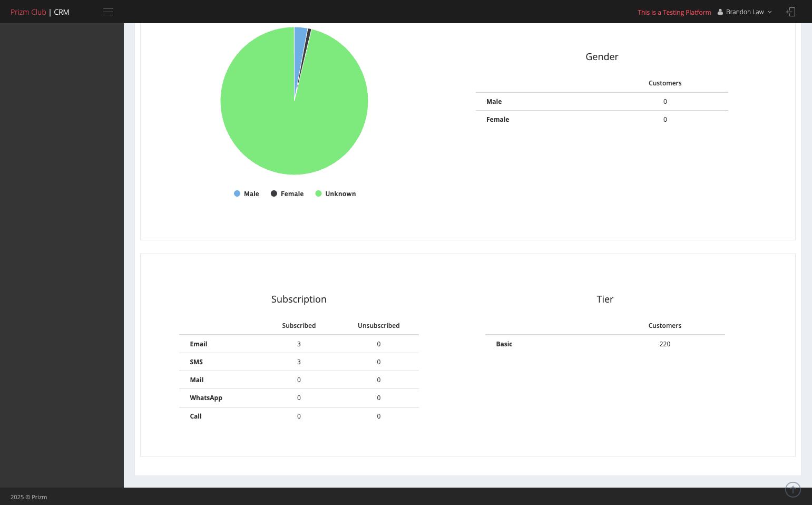Click the Customers header in Tier table
Viewport: 812px width, 505px height.
(665, 325)
